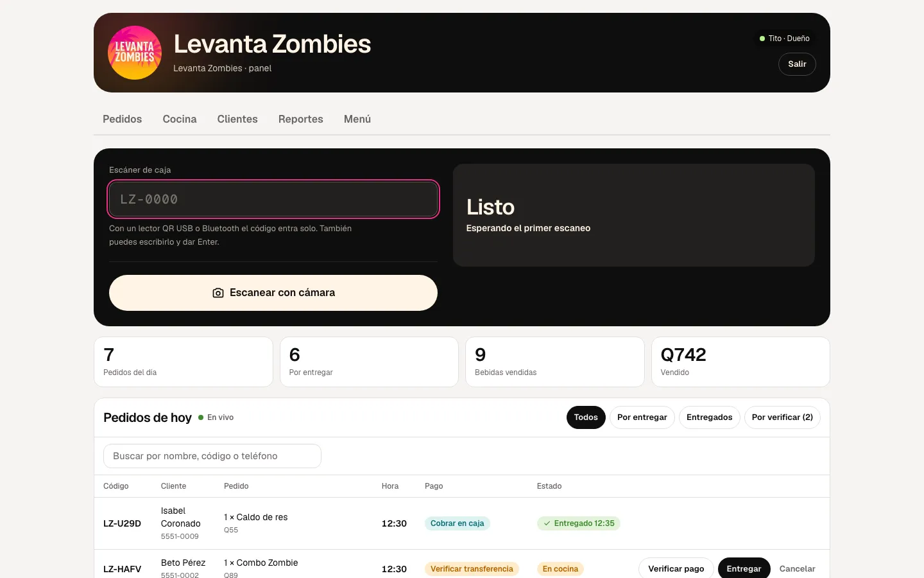Click the 1 × Caldo de res item

tap(255, 517)
